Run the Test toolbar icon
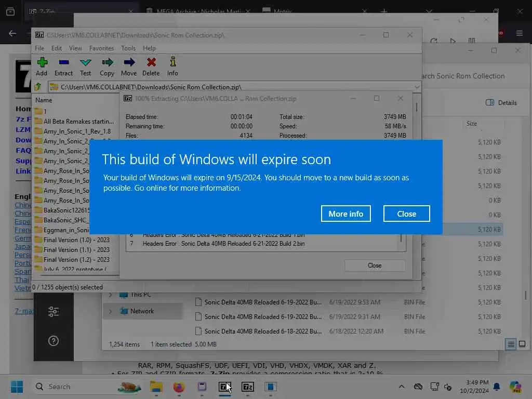Viewport: 532px width, 399px height. [x=86, y=66]
